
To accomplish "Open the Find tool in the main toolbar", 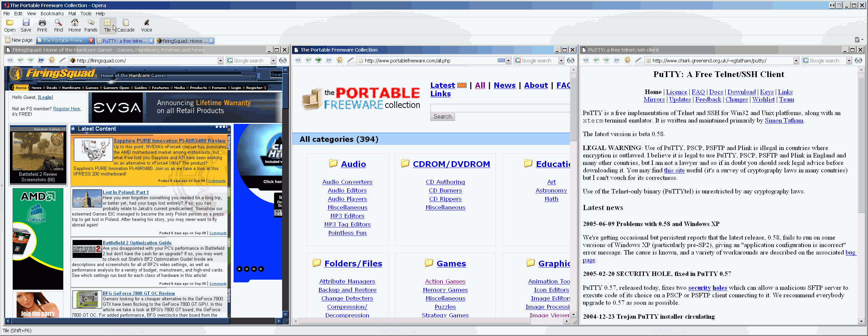I will coord(58,26).
